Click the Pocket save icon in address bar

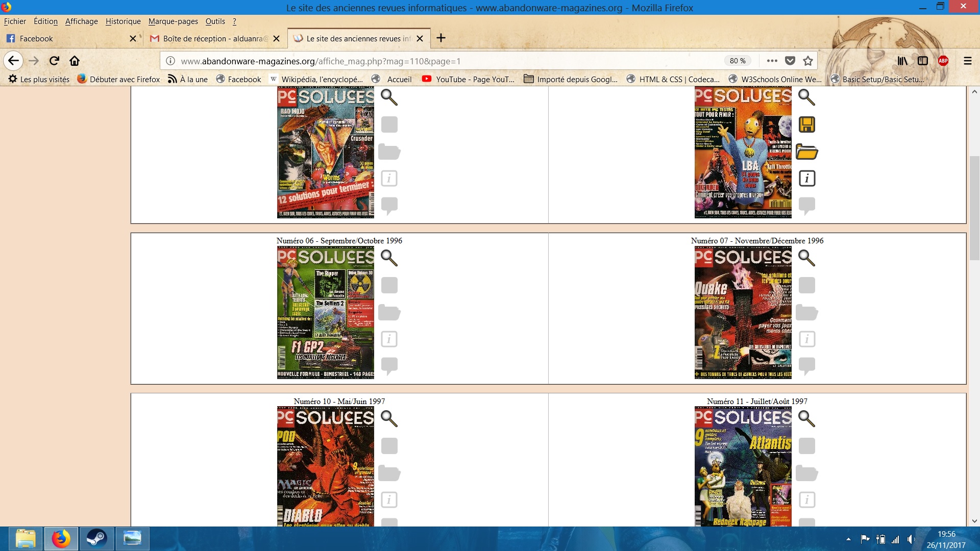click(790, 61)
